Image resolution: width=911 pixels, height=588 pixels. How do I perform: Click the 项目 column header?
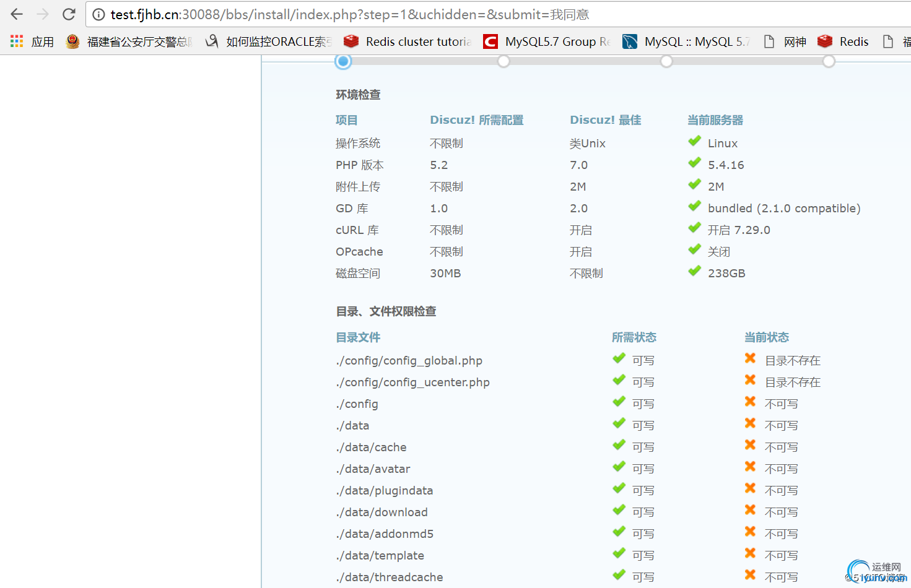click(347, 120)
